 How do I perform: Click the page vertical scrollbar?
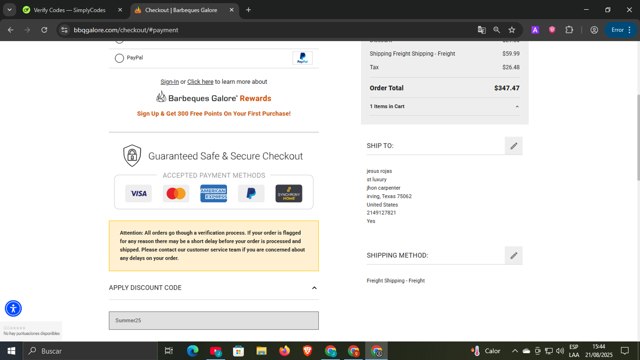pos(637,137)
